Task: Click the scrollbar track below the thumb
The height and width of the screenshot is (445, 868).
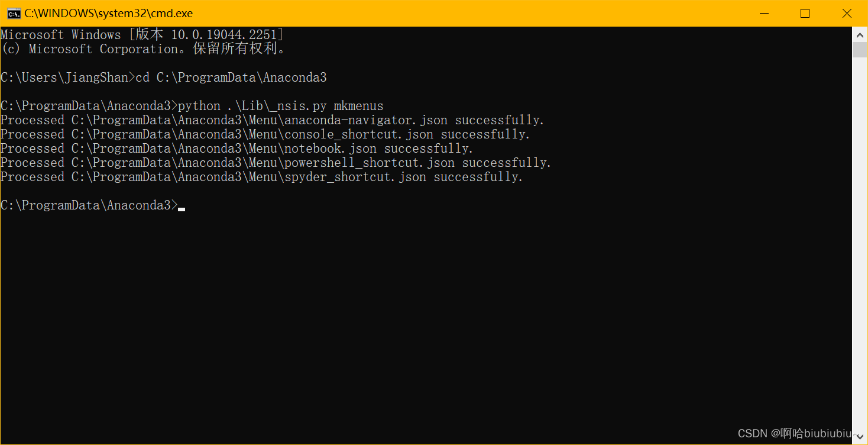Action: [x=860, y=237]
